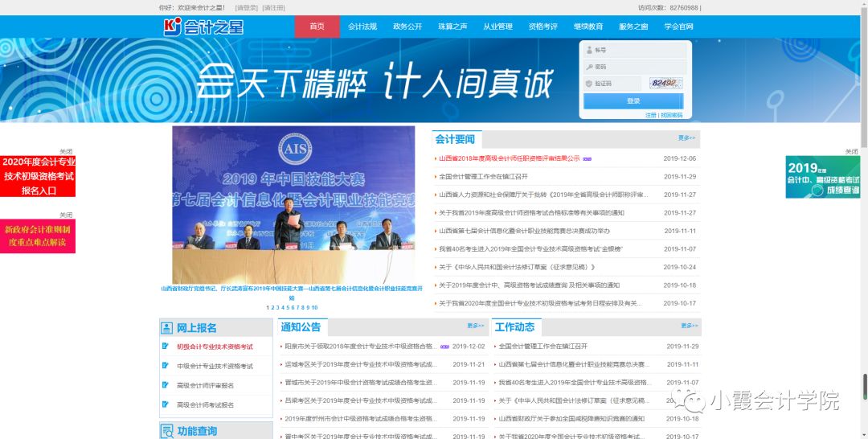Click the 找回密码 link
The width and height of the screenshot is (868, 439).
point(671,115)
